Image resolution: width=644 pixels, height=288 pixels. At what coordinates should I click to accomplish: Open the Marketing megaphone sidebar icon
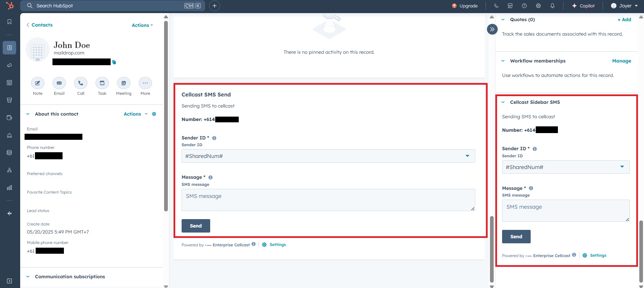[9, 65]
